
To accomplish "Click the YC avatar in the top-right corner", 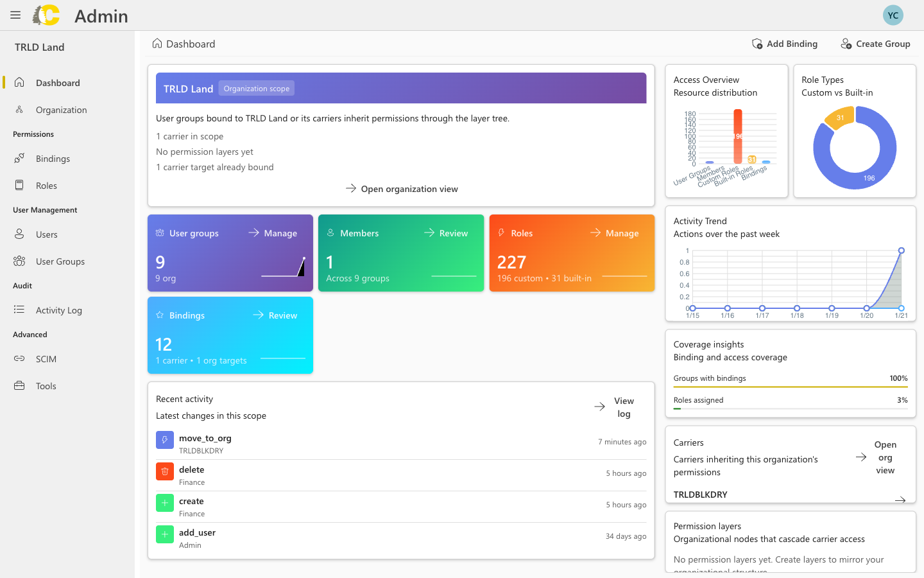I will [x=893, y=15].
